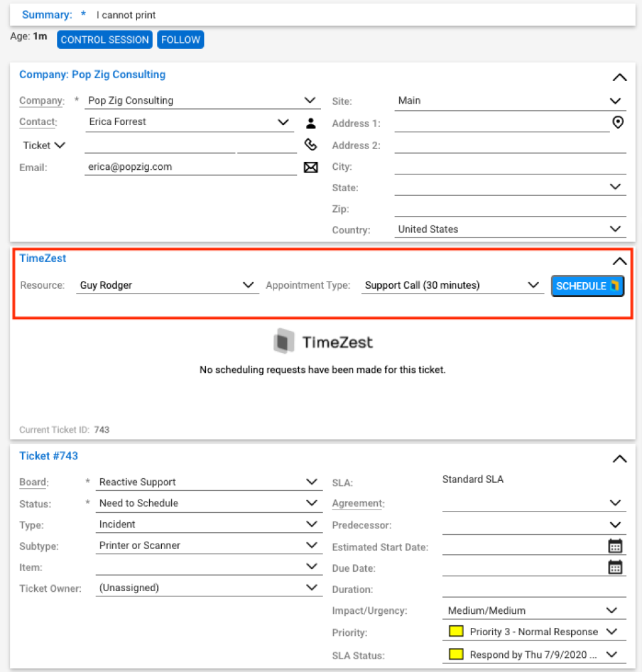
Task: Click the large TimeZest logo icon
Action: pos(284,341)
